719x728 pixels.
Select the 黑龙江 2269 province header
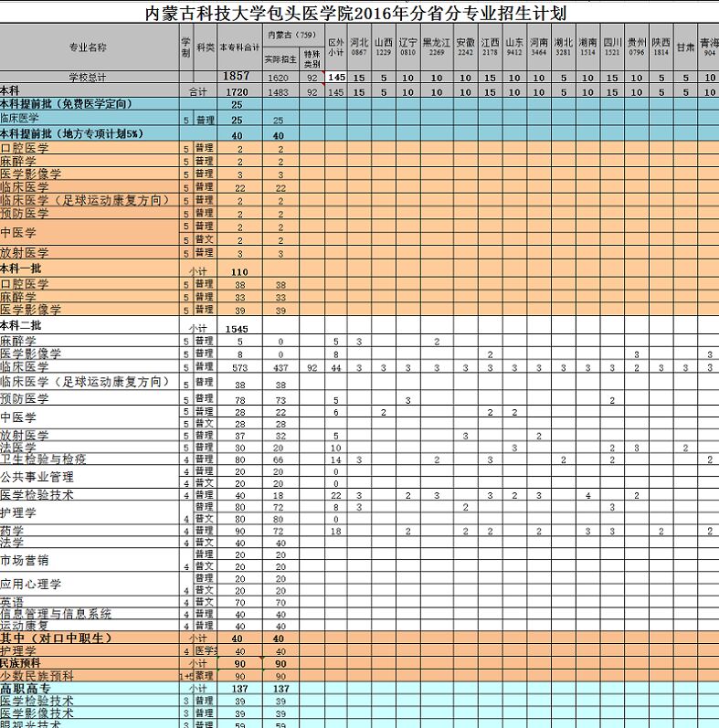click(x=437, y=47)
